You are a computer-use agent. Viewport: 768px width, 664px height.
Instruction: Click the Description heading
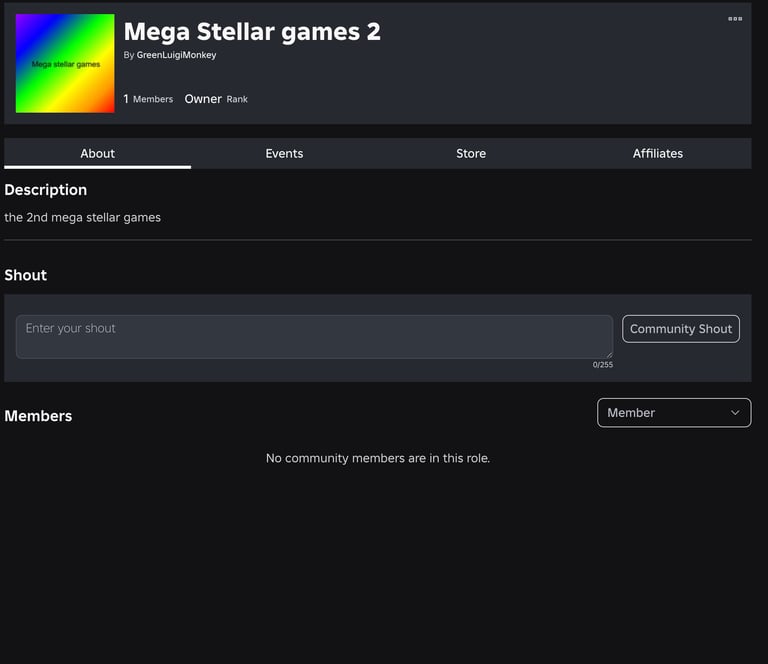coord(46,190)
